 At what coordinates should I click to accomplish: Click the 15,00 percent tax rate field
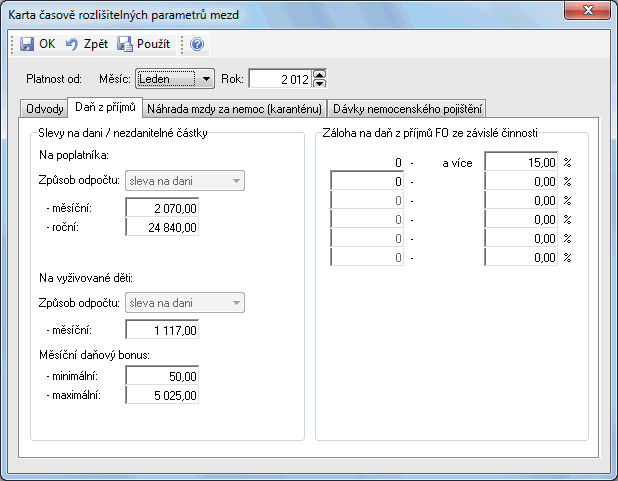(x=520, y=162)
